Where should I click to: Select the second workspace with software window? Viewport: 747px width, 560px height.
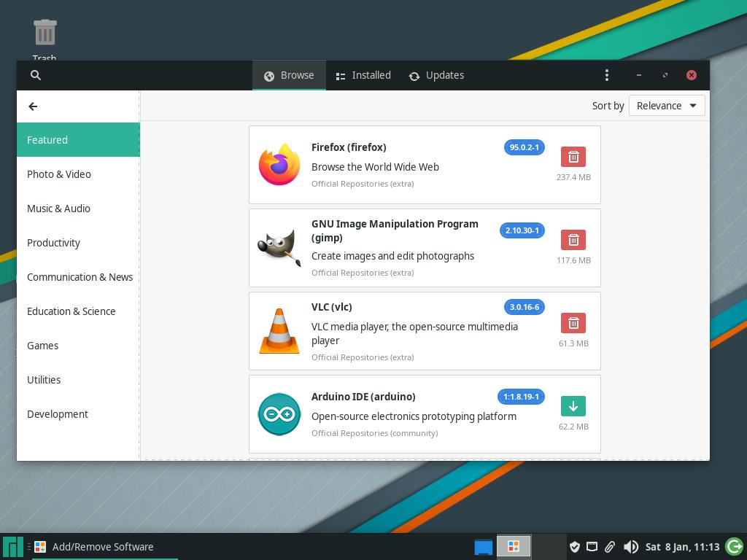(514, 546)
